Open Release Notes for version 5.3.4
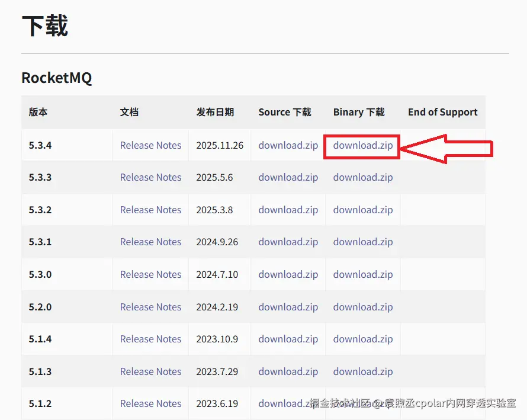Viewport: 527px width, 420px height. point(150,145)
